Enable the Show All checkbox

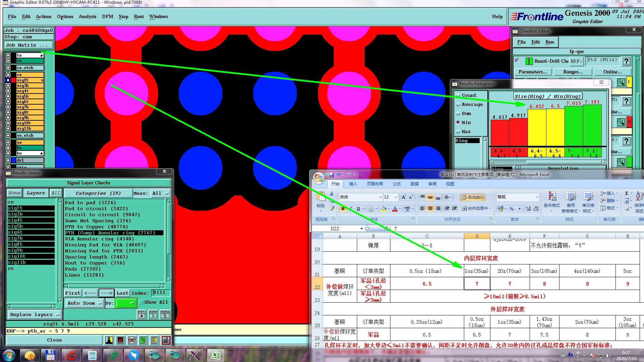click(x=142, y=302)
